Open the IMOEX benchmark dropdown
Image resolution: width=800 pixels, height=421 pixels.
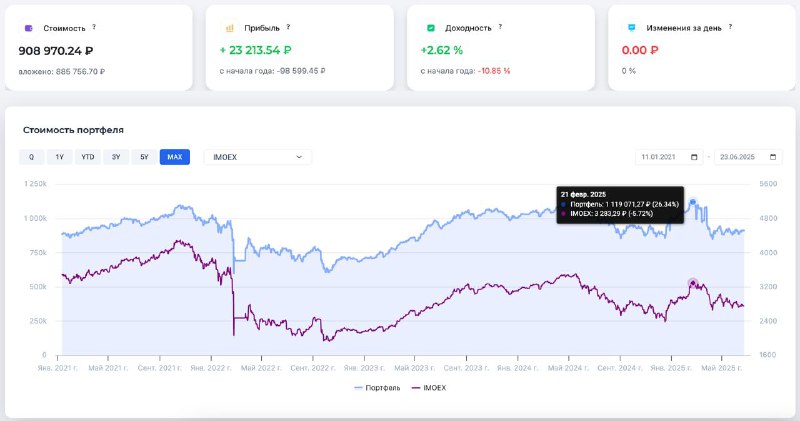[x=257, y=157]
